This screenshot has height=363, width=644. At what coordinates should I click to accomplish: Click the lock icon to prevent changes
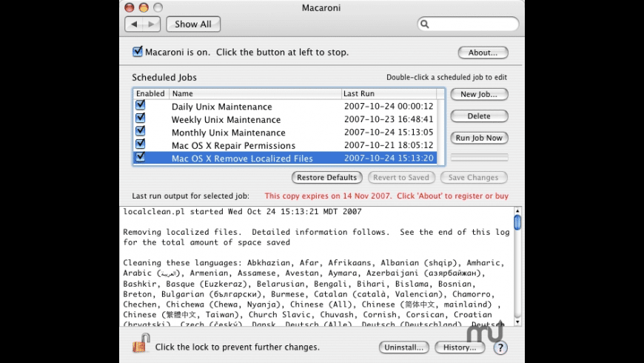(141, 343)
